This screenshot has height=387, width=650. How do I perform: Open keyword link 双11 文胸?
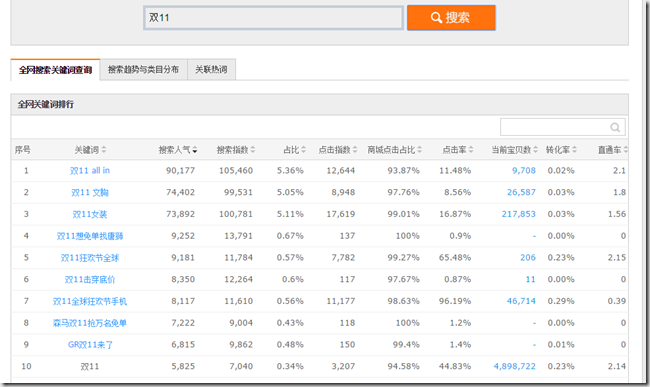pyautogui.click(x=90, y=193)
